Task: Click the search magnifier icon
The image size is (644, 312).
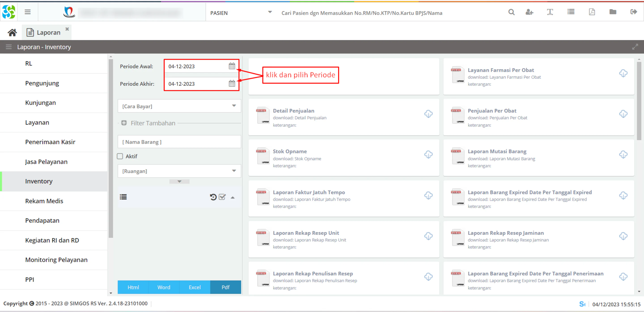Action: [511, 12]
